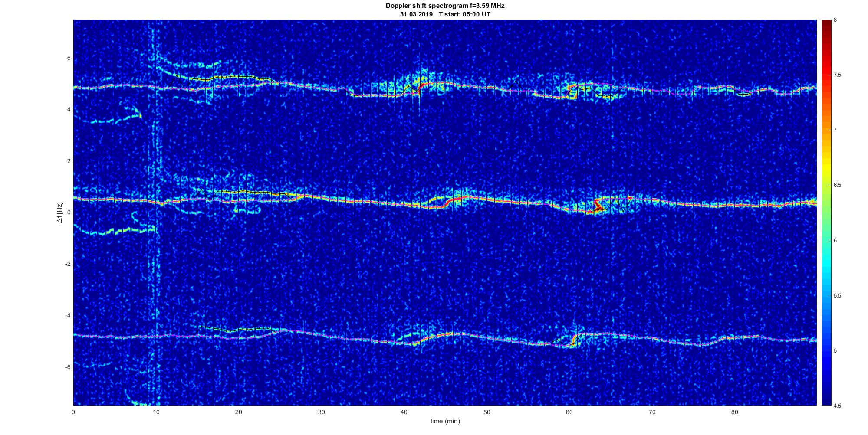Click colorbar tick label '7.5'
This screenshot has width=868, height=435.
click(838, 75)
